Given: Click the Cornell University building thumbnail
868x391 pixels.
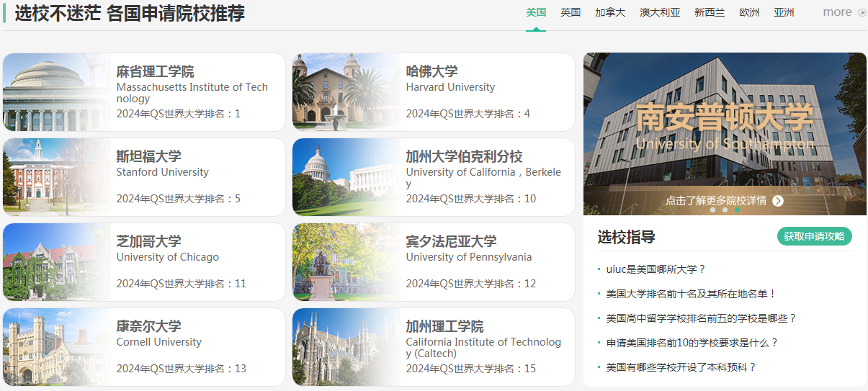Looking at the screenshot, I should (x=57, y=347).
